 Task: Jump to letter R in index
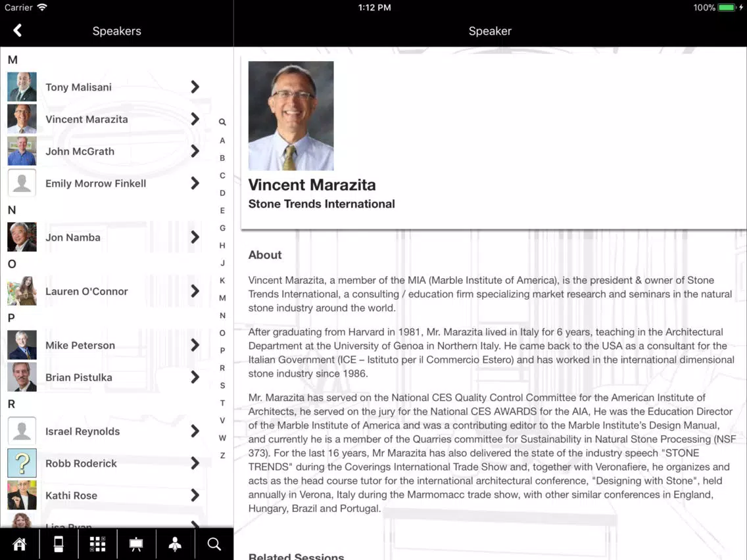(222, 368)
